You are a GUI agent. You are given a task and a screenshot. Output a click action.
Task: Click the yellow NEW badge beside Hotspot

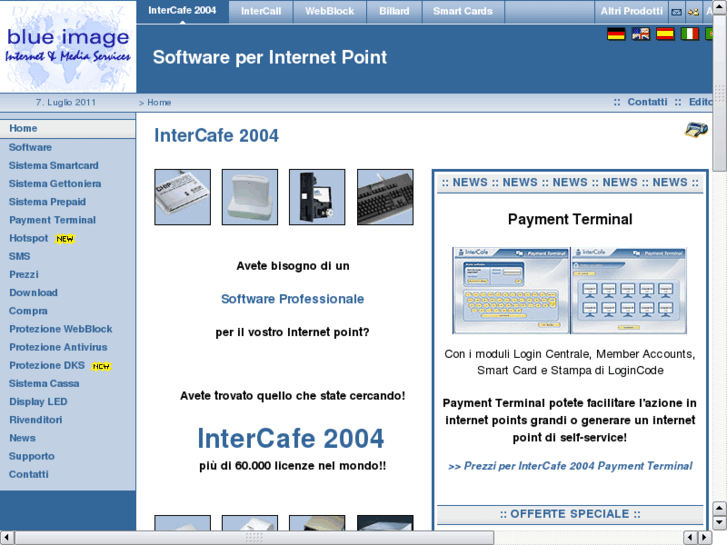65,239
